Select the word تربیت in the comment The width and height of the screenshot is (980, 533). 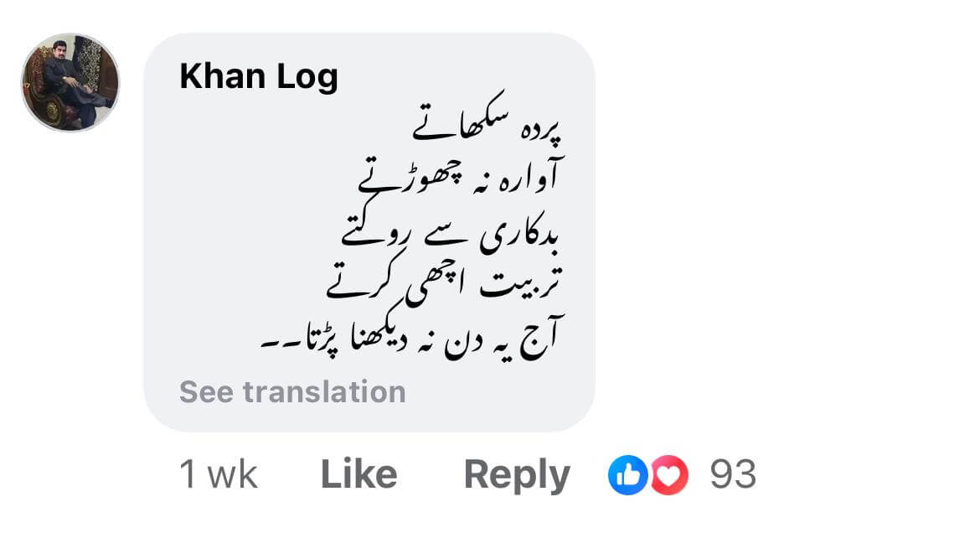pyautogui.click(x=521, y=282)
